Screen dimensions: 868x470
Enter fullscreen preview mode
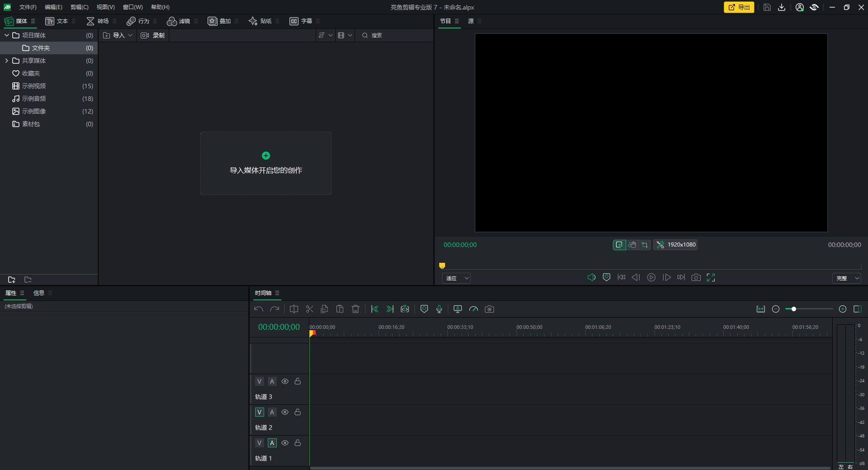coord(711,277)
